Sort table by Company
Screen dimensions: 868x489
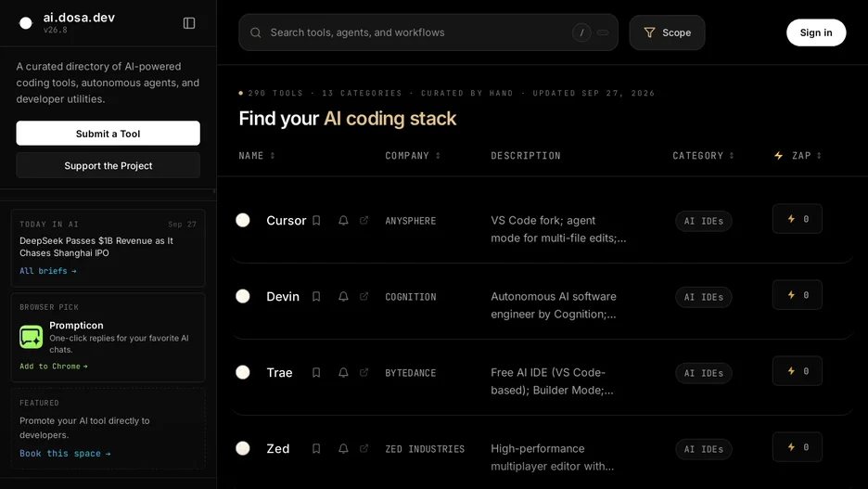[413, 156]
